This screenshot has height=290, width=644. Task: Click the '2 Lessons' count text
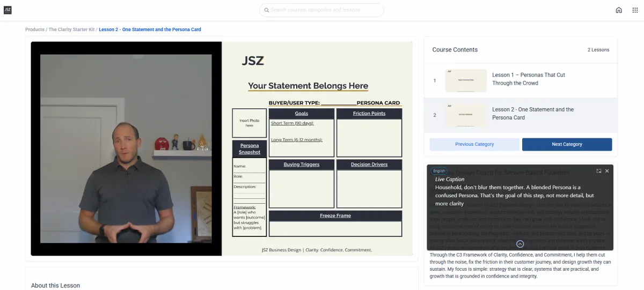coord(598,50)
